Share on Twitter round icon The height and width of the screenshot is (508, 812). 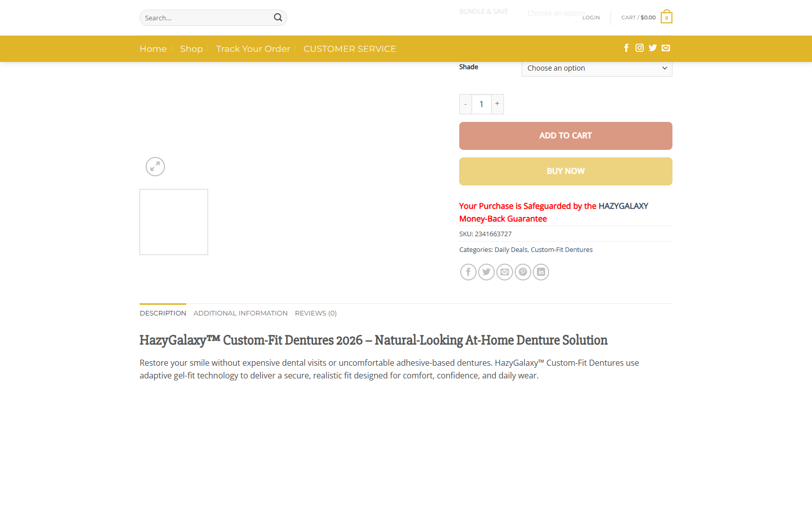pyautogui.click(x=486, y=272)
